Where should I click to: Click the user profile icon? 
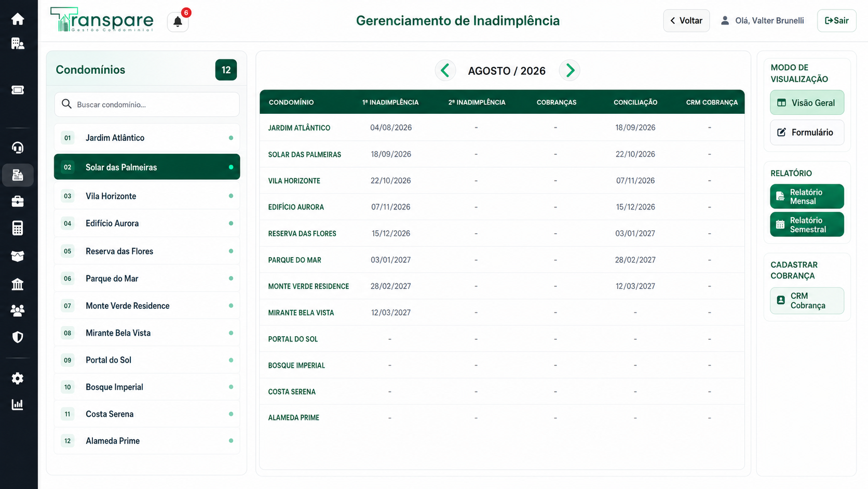coord(725,21)
